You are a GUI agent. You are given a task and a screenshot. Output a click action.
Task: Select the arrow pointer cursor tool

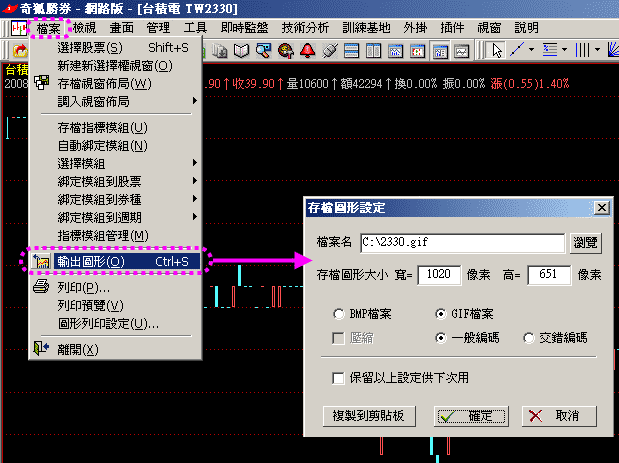[497, 49]
